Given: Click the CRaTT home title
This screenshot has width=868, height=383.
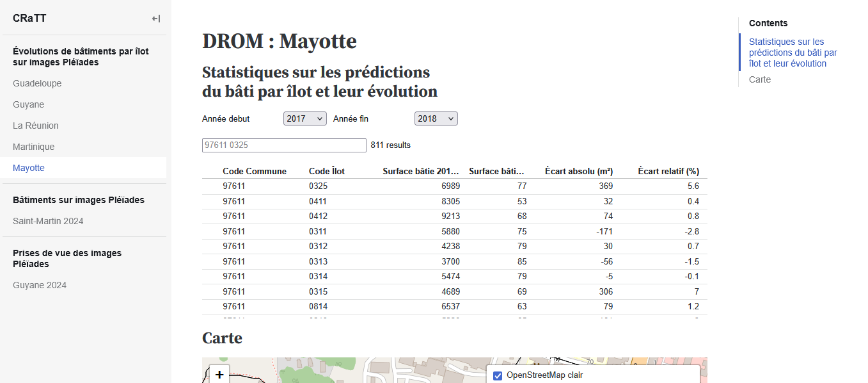Looking at the screenshot, I should pos(29,19).
